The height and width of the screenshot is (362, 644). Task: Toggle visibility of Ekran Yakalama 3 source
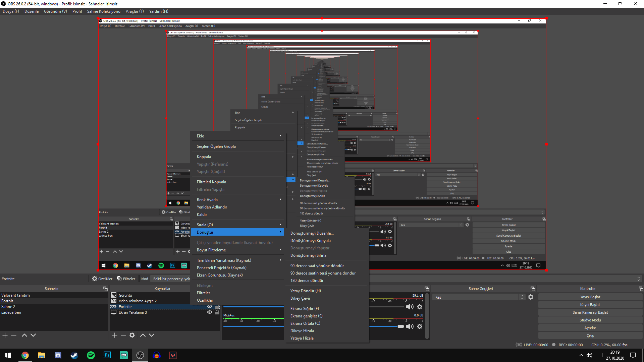click(x=210, y=312)
